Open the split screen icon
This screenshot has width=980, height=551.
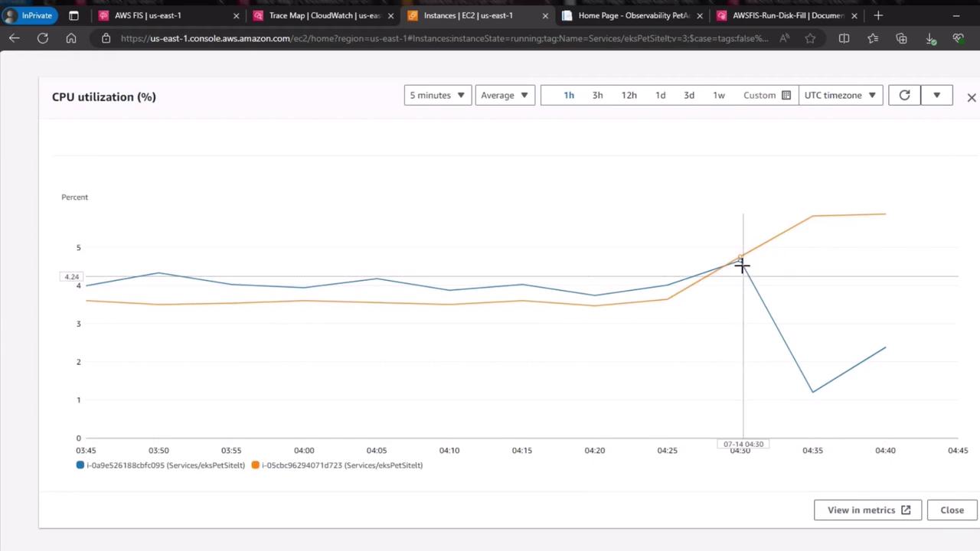tap(844, 38)
